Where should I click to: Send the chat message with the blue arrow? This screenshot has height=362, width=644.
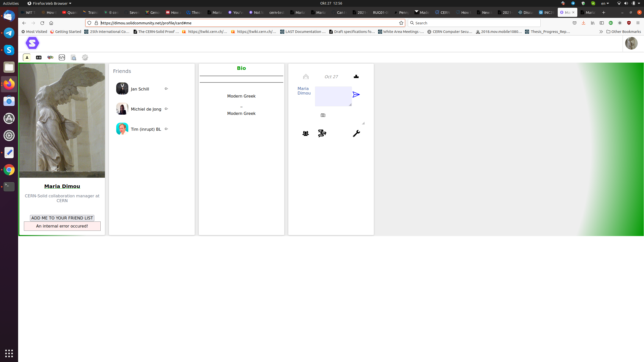coord(356,95)
